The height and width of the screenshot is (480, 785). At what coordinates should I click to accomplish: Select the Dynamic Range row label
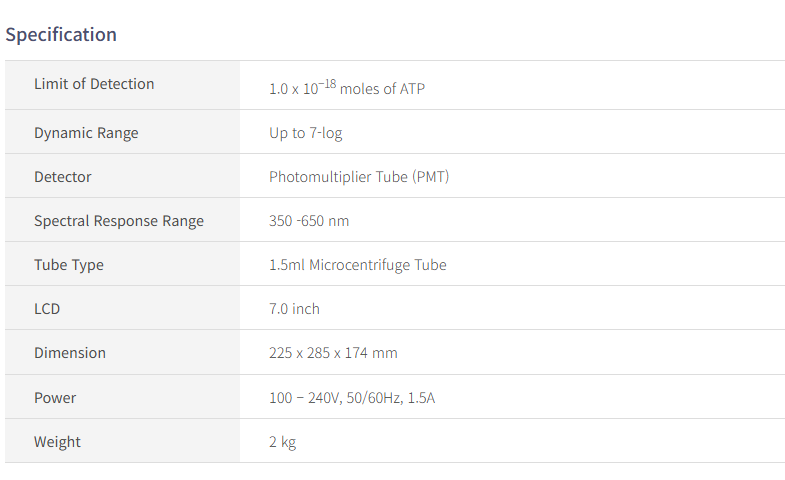(x=86, y=133)
